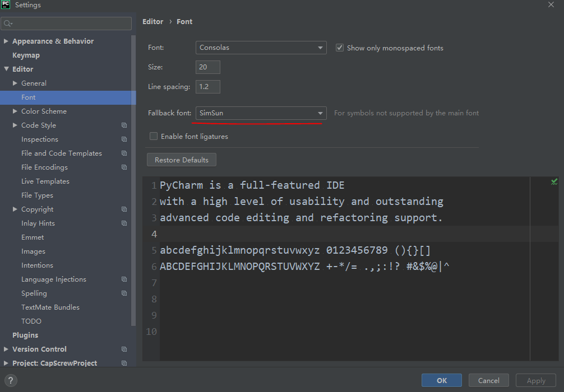The height and width of the screenshot is (392, 564).
Task: Click the project-level icon beside Project: CapScrewProject
Action: pyautogui.click(x=124, y=363)
